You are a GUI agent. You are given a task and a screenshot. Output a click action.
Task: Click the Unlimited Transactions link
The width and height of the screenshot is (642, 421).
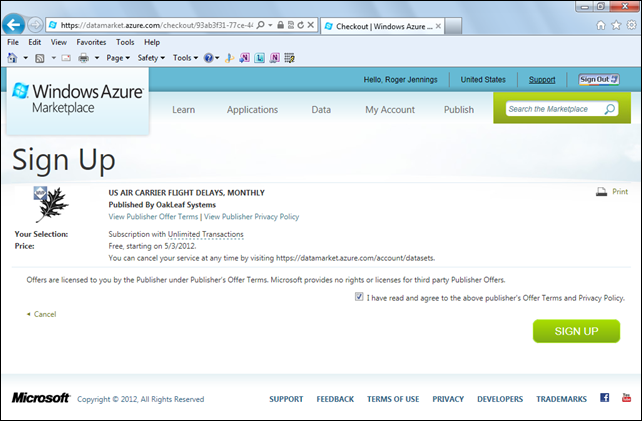pos(206,234)
